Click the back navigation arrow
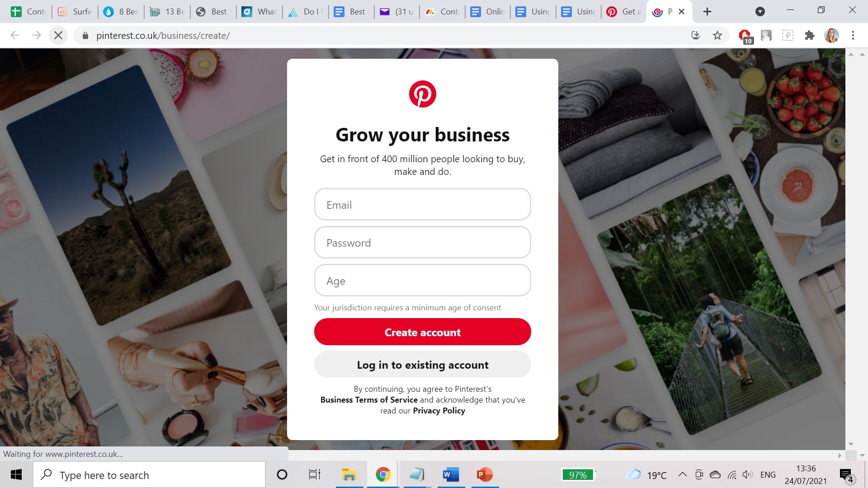Image resolution: width=868 pixels, height=488 pixels. tap(14, 35)
